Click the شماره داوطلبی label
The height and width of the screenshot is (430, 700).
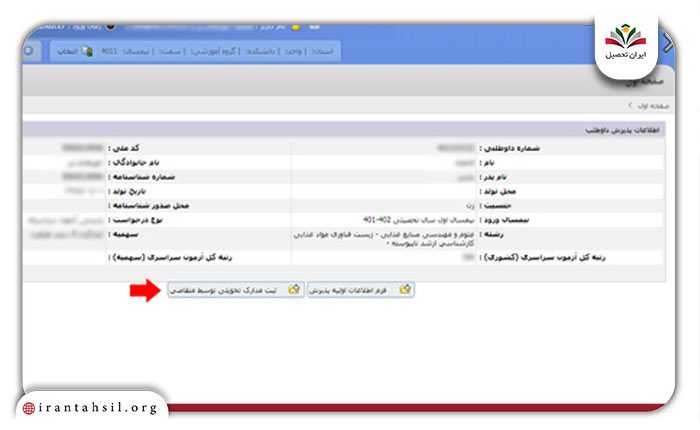tap(509, 148)
